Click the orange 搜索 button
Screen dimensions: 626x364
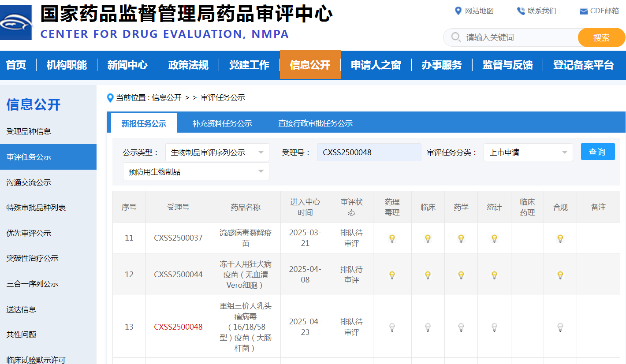tap(601, 37)
